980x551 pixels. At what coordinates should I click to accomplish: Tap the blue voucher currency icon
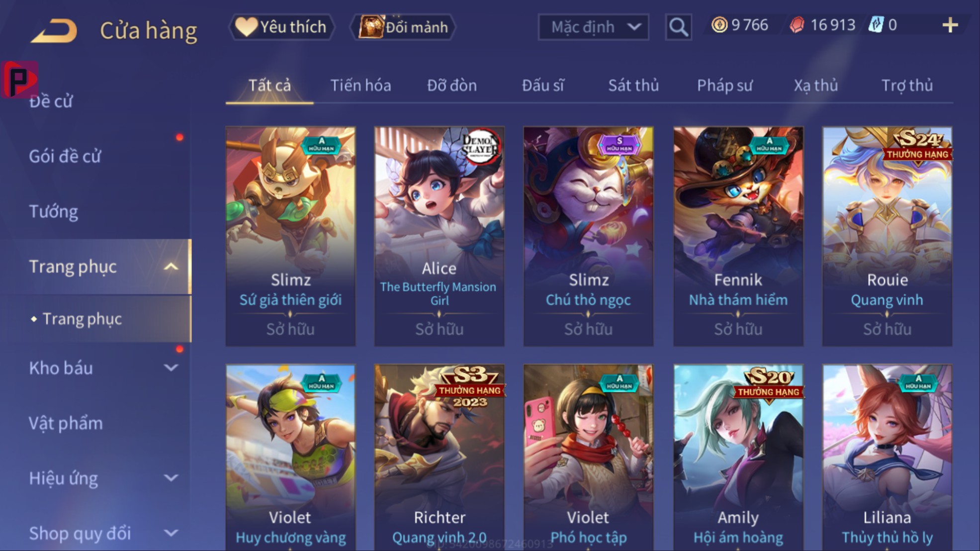876,25
